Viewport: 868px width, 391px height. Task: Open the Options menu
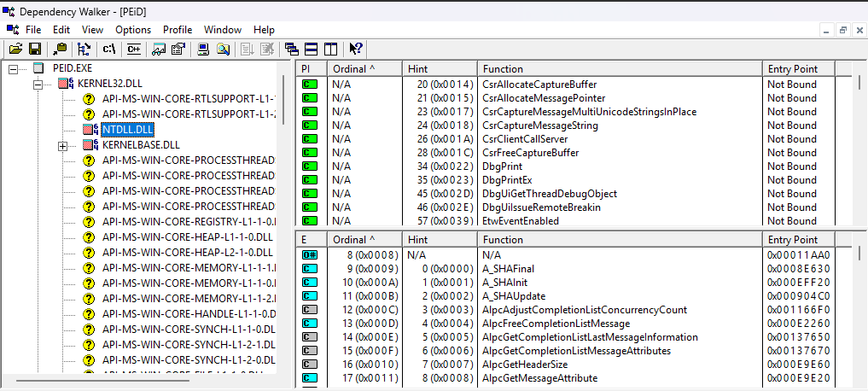133,30
